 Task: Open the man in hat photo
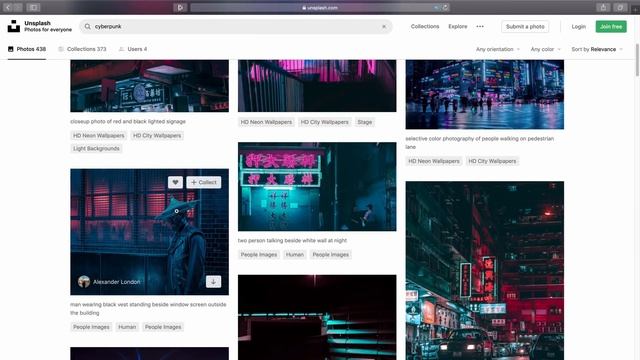(149, 232)
